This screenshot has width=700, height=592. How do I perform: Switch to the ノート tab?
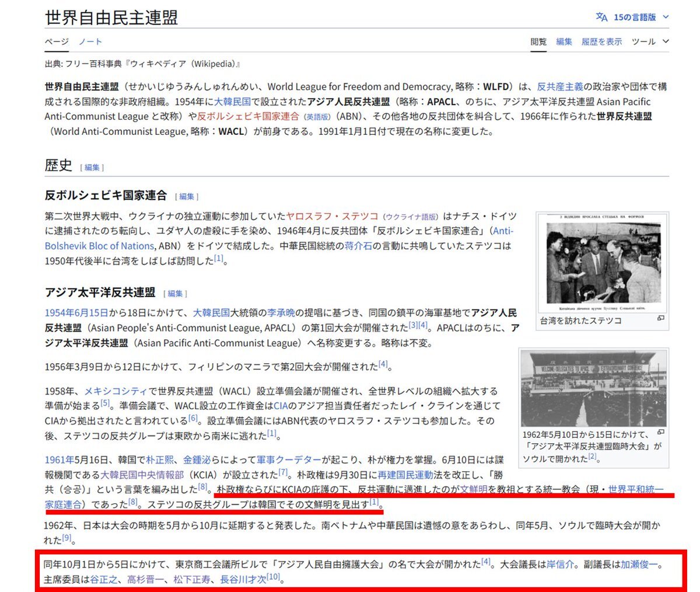(x=90, y=41)
